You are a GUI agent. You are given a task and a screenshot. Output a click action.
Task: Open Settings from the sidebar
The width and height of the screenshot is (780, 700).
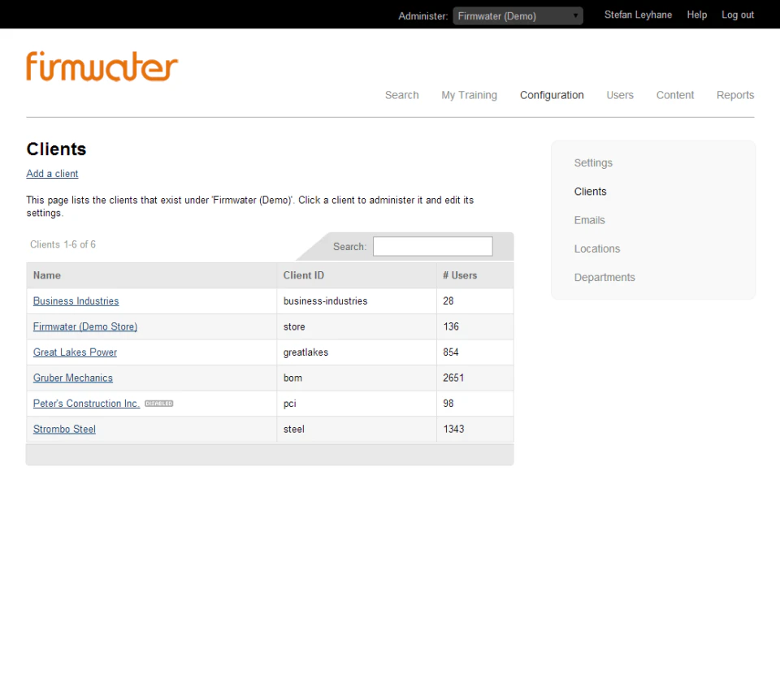(x=593, y=162)
